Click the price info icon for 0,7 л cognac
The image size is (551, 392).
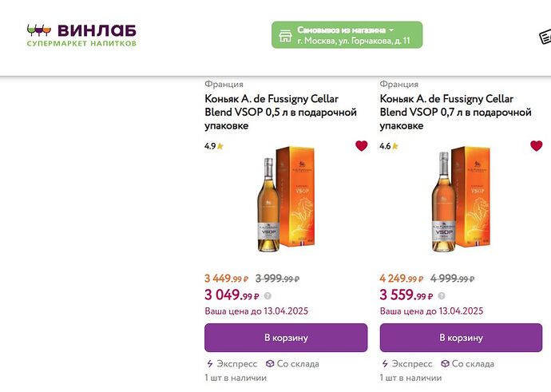(443, 296)
